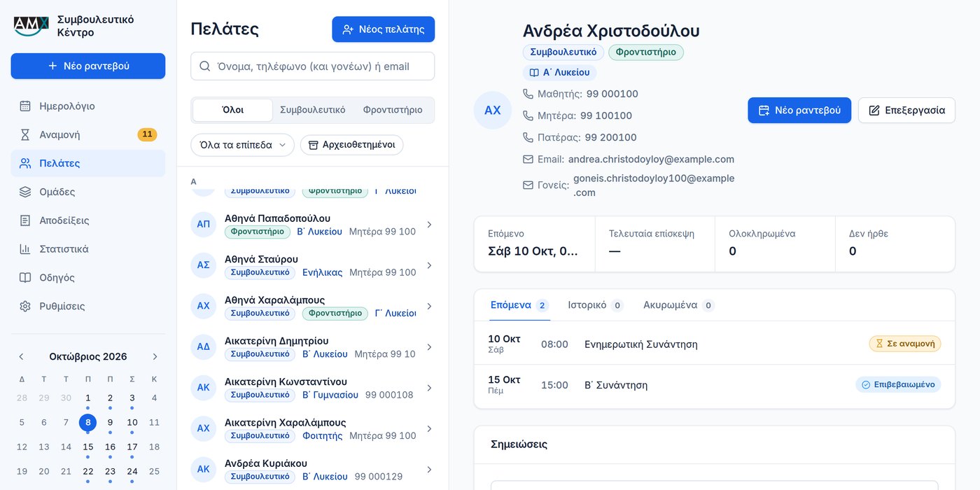The width and height of the screenshot is (980, 490).
Task: Open chevron on Αικατερίνη Δημητρίου row
Action: click(429, 347)
